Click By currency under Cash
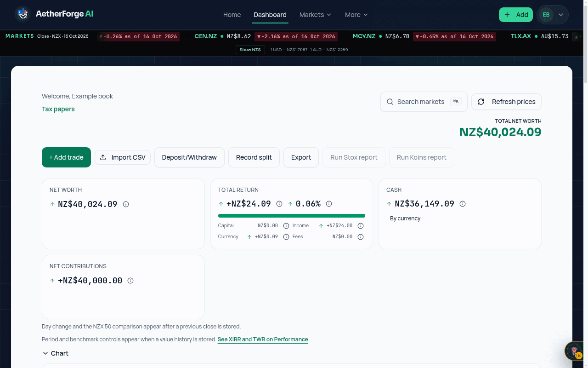 (x=405, y=218)
